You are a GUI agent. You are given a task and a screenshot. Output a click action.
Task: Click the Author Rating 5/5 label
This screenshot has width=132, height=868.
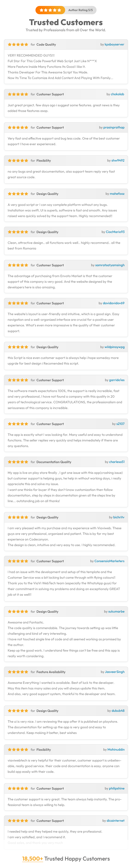(80, 10)
